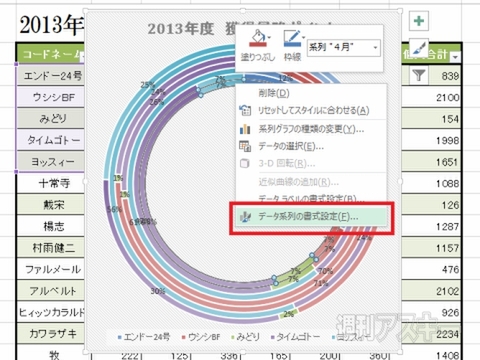Image resolution: width=480 pixels, height=360 pixels.
Task: Select the total cell 1088
Action: click(431, 183)
